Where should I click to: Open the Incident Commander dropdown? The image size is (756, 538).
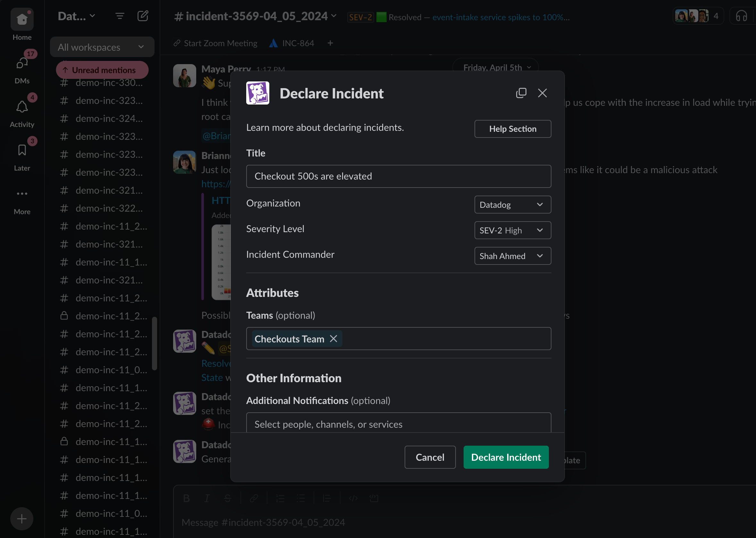coord(512,256)
